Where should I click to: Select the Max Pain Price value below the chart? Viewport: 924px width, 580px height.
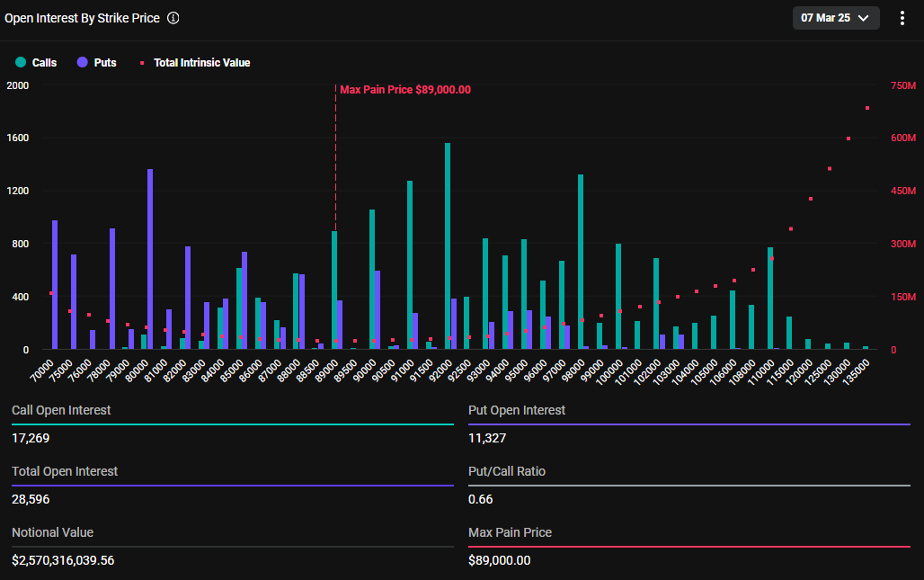click(x=499, y=560)
